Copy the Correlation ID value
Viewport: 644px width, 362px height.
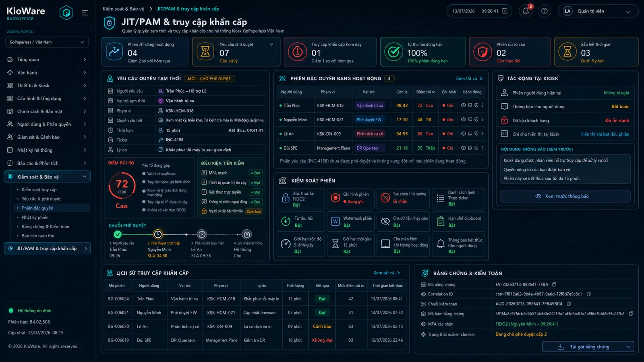(x=588, y=294)
